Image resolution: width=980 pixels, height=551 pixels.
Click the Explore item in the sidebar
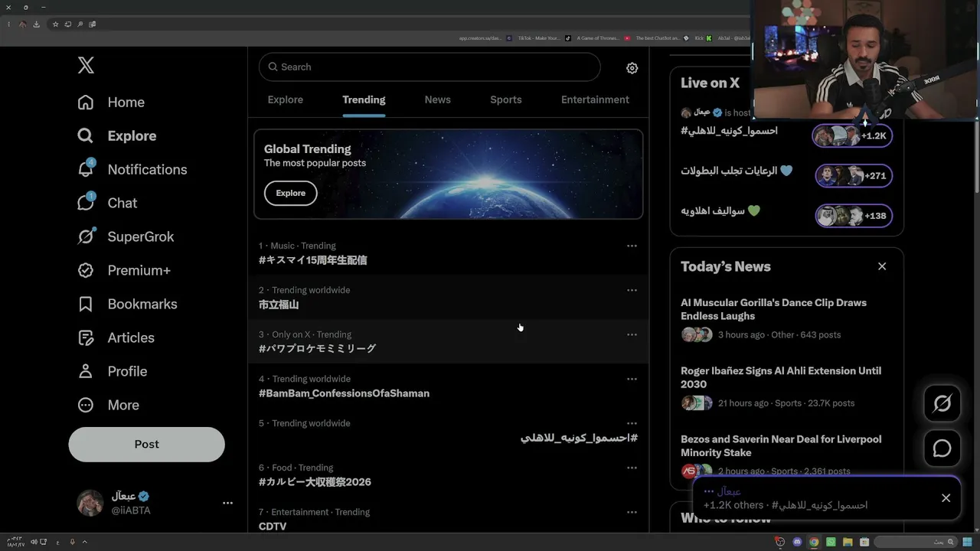(116, 135)
